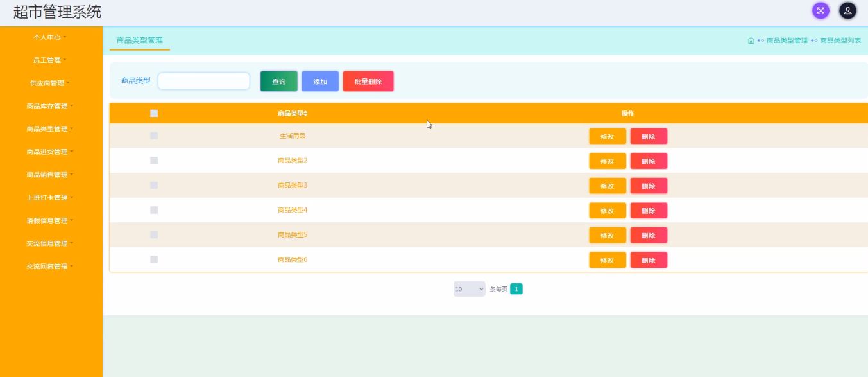Click the 商品类型列表 breadcrumb link

tap(840, 40)
